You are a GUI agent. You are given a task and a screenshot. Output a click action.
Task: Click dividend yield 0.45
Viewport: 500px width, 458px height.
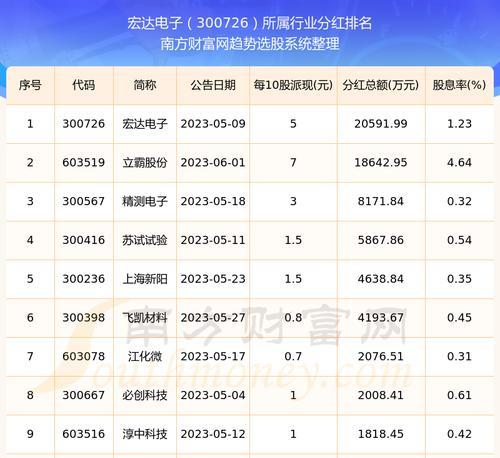pos(459,318)
